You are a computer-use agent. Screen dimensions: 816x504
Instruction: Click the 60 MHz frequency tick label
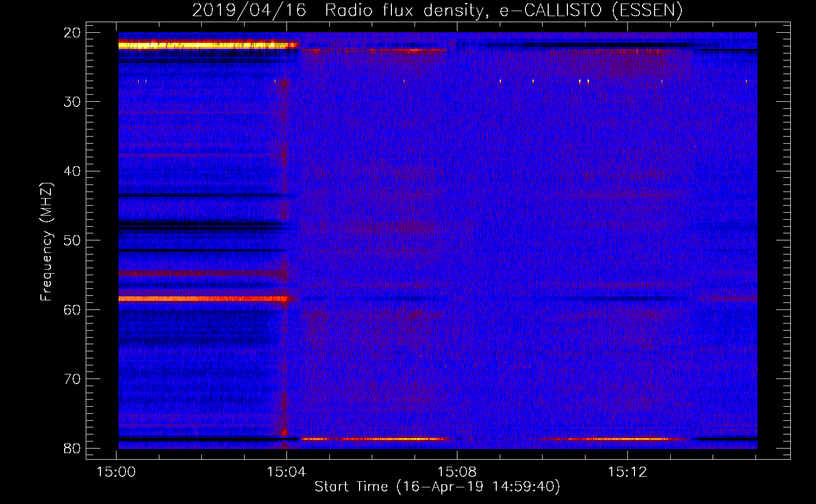(x=72, y=309)
